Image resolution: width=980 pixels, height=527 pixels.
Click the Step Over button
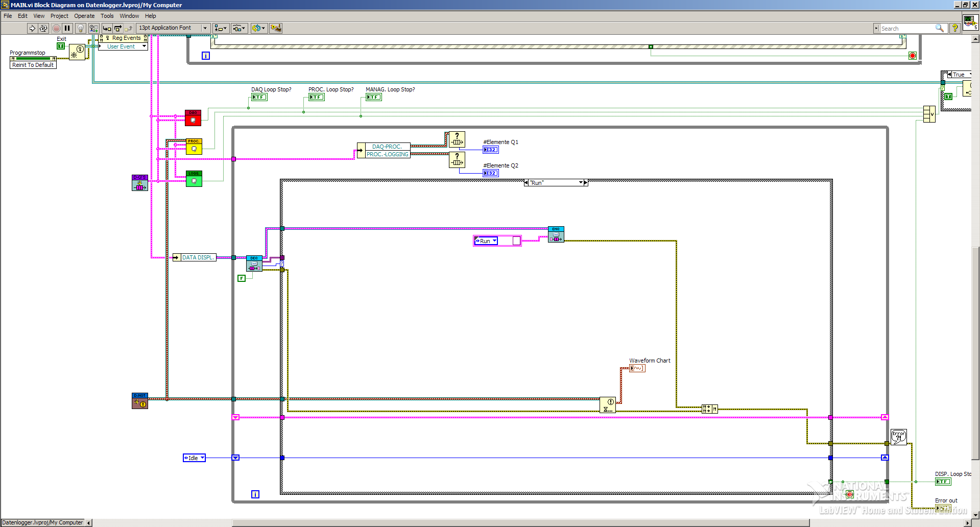pyautogui.click(x=117, y=28)
